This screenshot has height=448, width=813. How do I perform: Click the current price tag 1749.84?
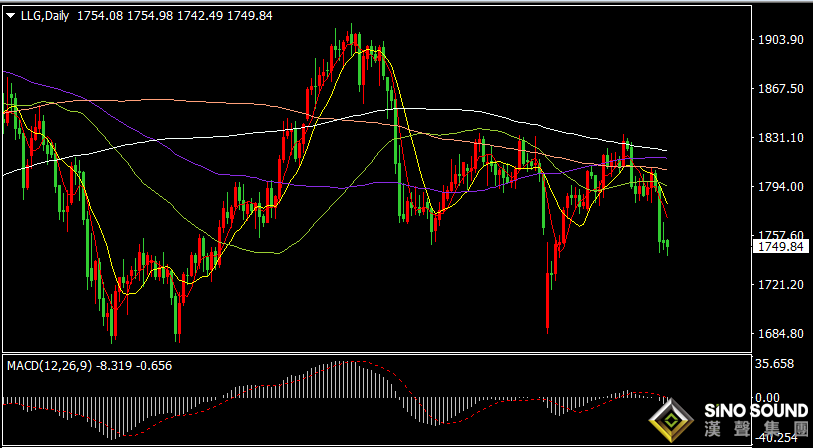(780, 247)
